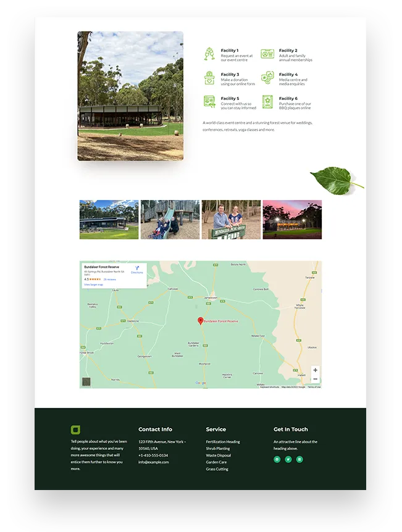
Task: Zoom in the map with the plus button
Action: pyautogui.click(x=315, y=370)
